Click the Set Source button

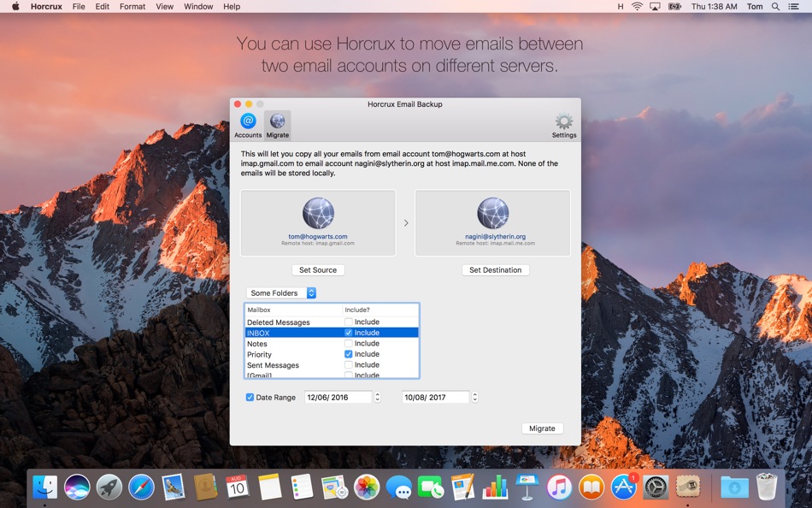[x=318, y=270]
